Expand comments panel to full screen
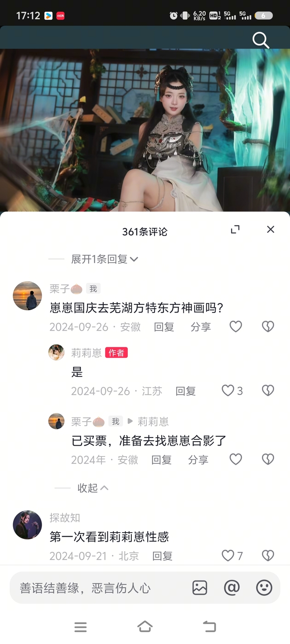This screenshot has width=290, height=644. click(x=235, y=230)
